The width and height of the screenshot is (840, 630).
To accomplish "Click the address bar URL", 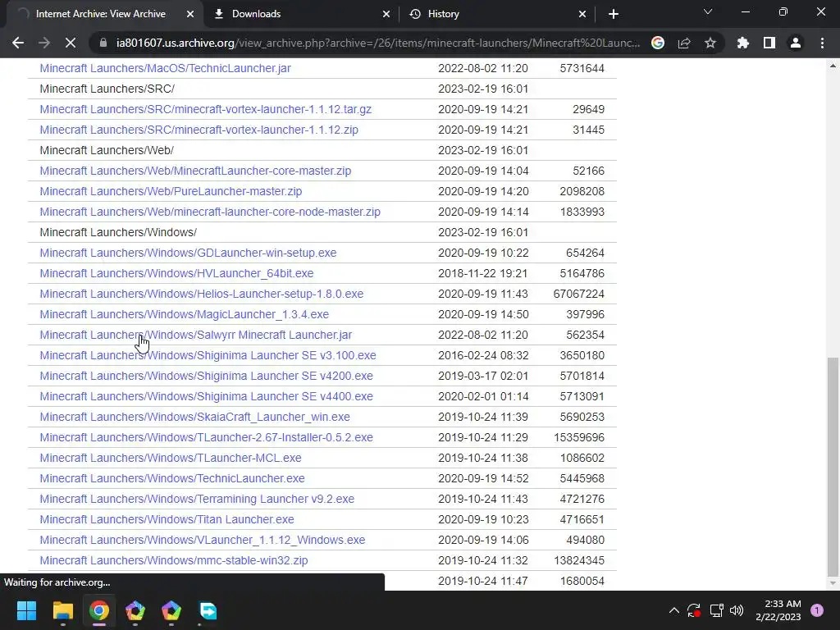I will coord(377,43).
